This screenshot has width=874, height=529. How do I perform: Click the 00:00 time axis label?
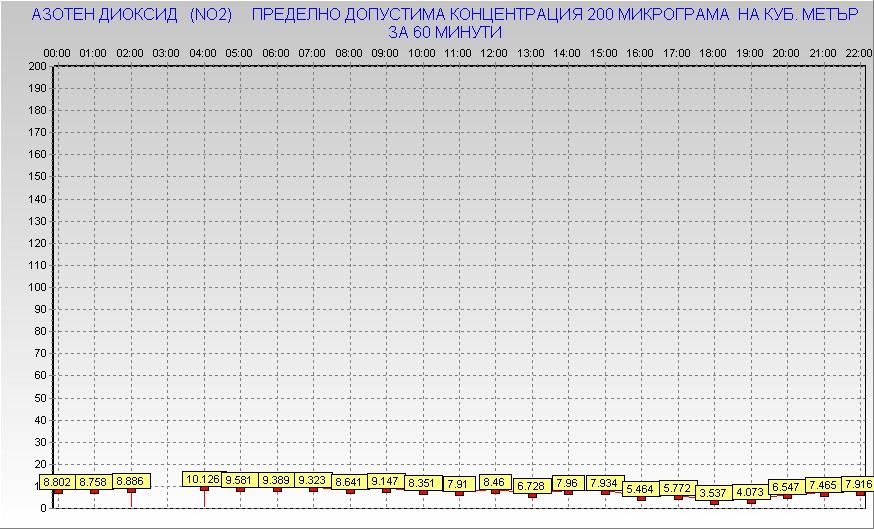(57, 54)
